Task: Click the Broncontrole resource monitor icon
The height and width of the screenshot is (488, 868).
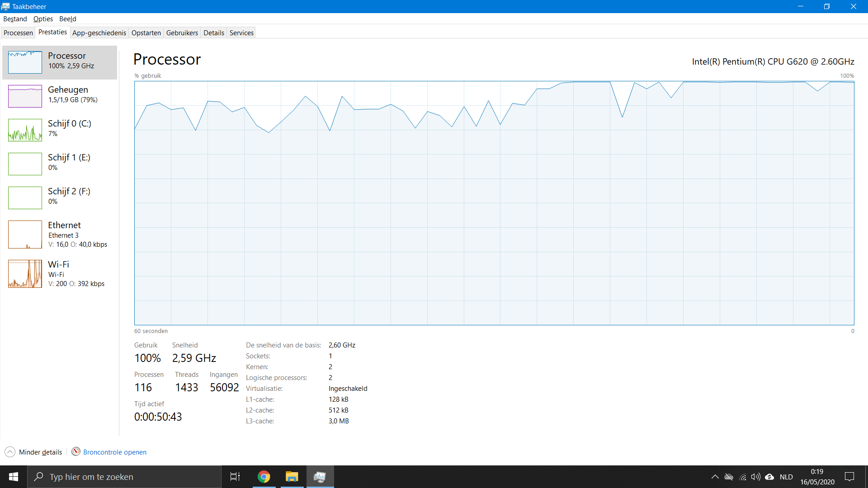Action: coord(76,452)
